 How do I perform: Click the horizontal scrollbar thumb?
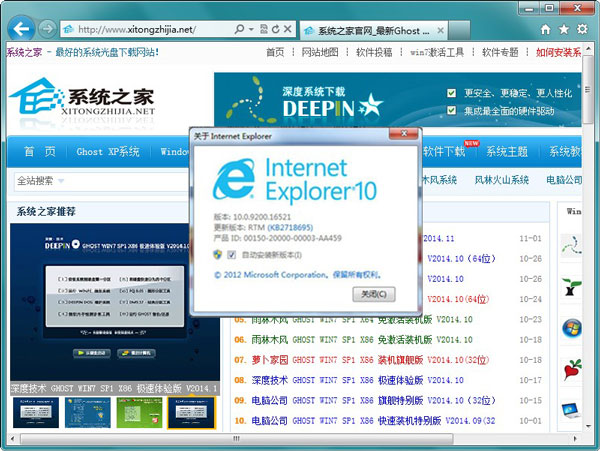(236, 438)
